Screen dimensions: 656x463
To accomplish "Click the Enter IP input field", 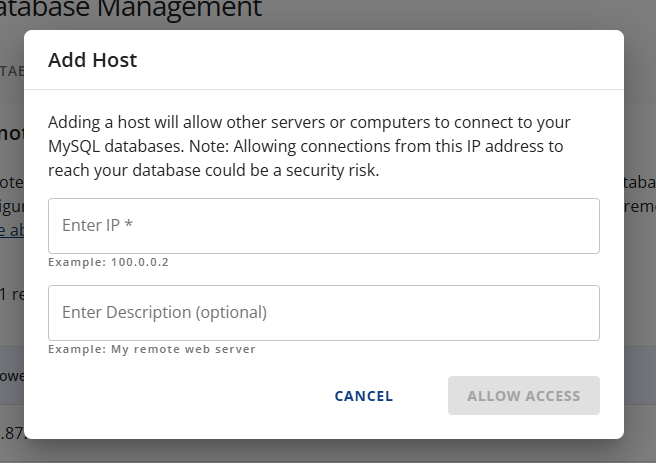I will point(323,226).
